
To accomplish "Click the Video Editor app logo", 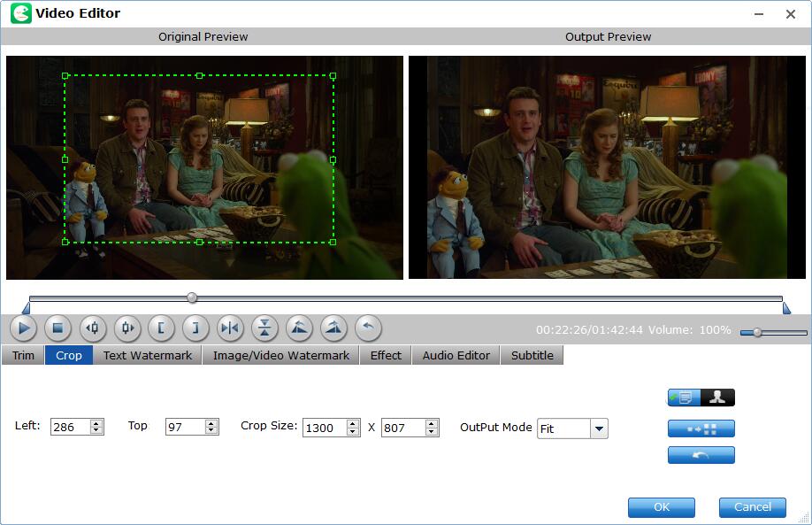I will 20,13.
